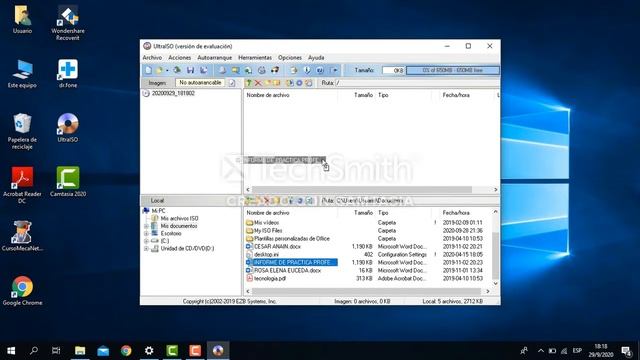Open Camtasia 2020 desktop icon
The height and width of the screenshot is (360, 640).
pyautogui.click(x=68, y=182)
